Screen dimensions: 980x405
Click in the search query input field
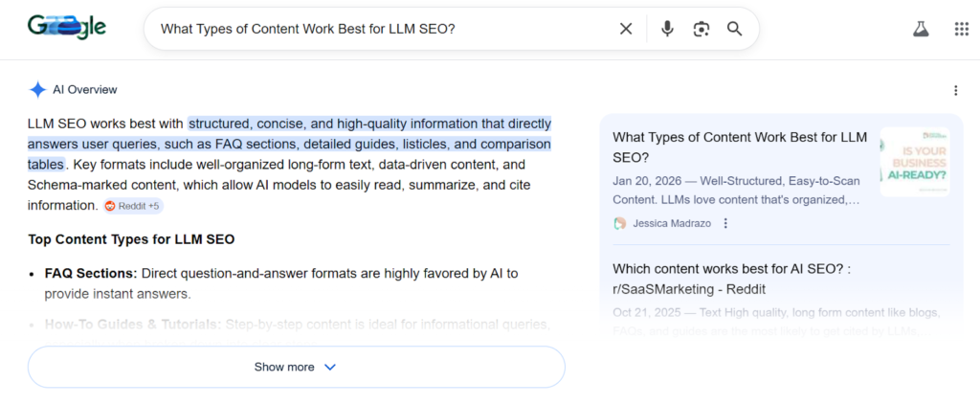point(381,29)
